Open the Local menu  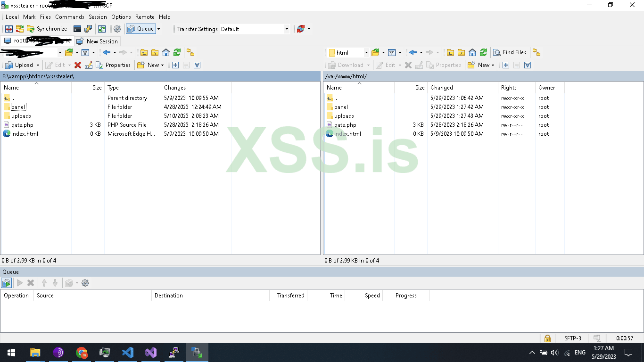[12, 17]
